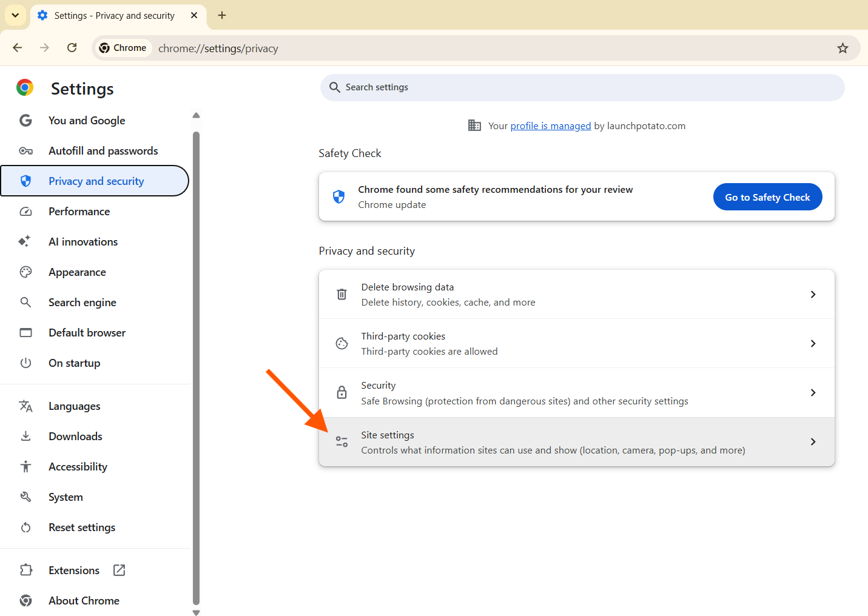
Task: Select Privacy and security in sidebar
Action: coord(95,181)
